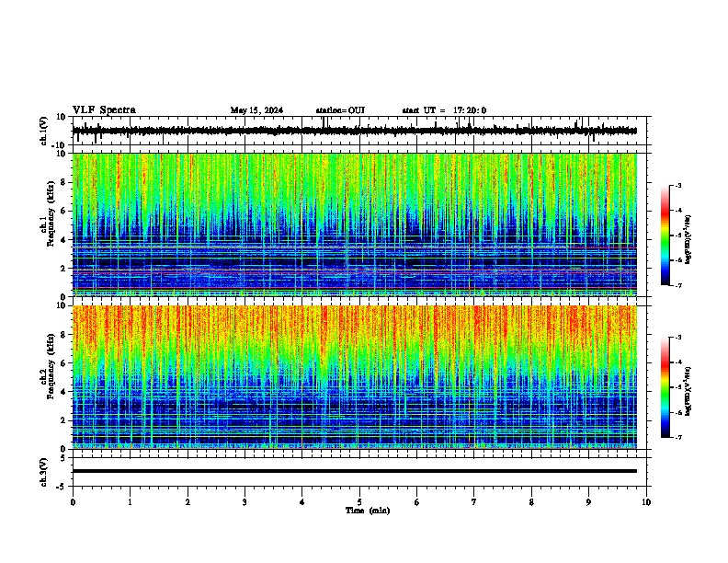
Task: Select the "Time (min)" x-axis label
Action: click(x=368, y=511)
